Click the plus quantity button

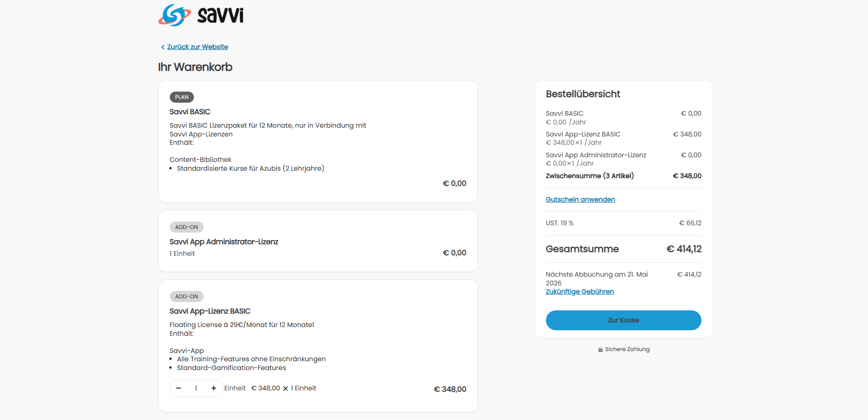tap(214, 388)
